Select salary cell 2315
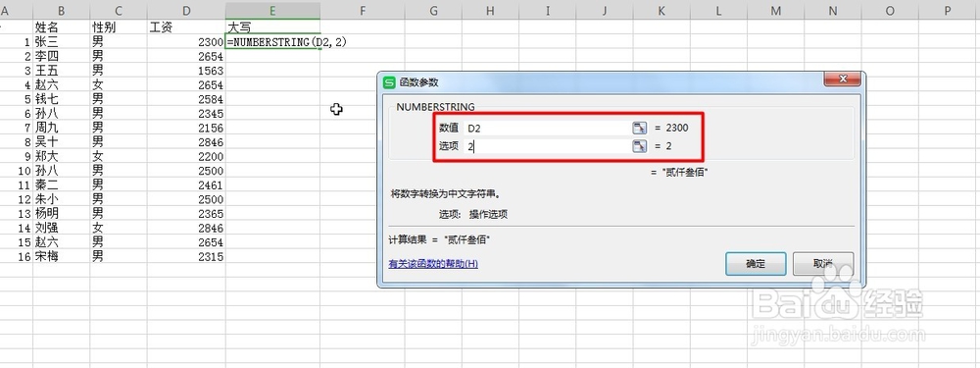The height and width of the screenshot is (368, 980). [x=187, y=256]
